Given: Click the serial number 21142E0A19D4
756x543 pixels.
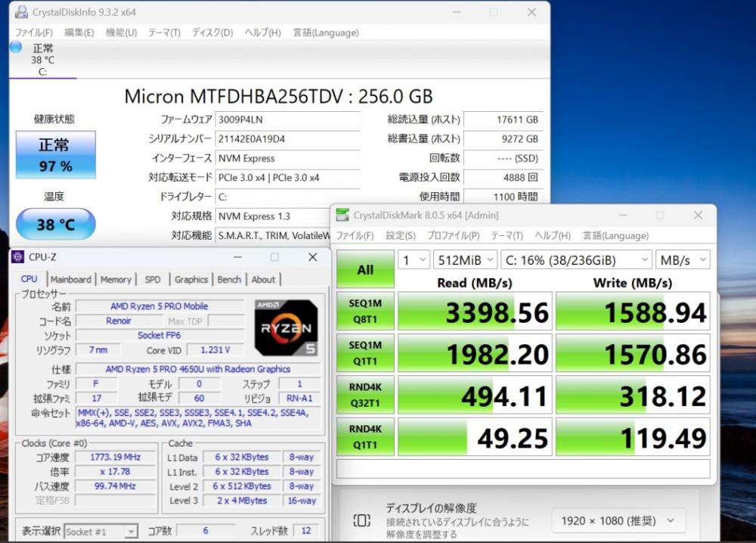Looking at the screenshot, I should tap(287, 139).
